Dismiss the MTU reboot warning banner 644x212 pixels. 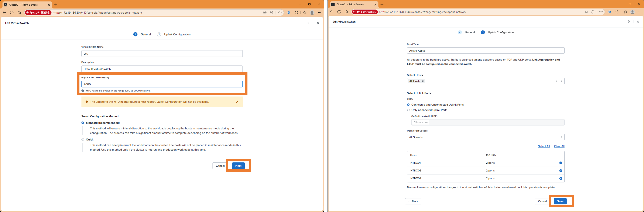[237, 102]
